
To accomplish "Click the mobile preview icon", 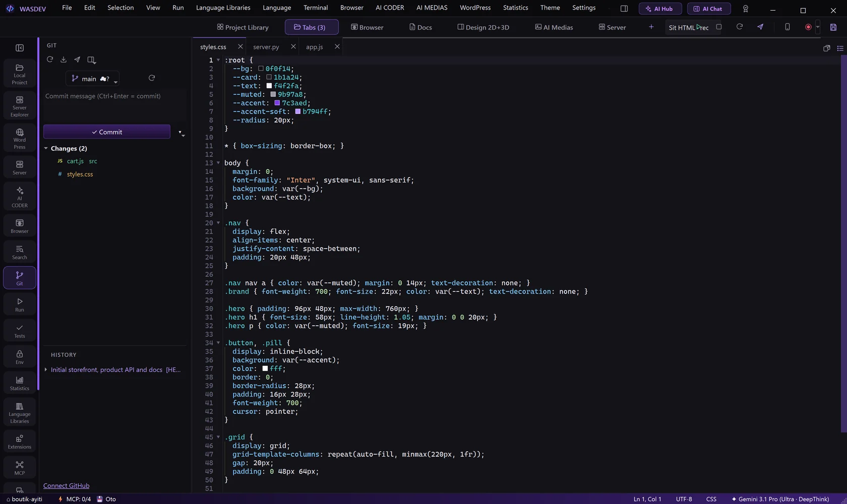I will point(788,27).
